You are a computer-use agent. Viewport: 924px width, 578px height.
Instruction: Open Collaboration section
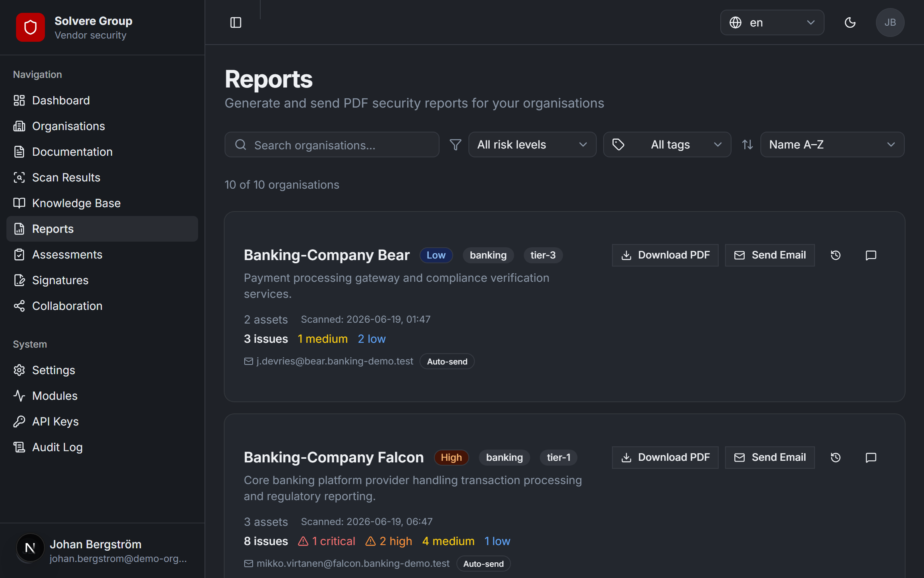pos(102,306)
